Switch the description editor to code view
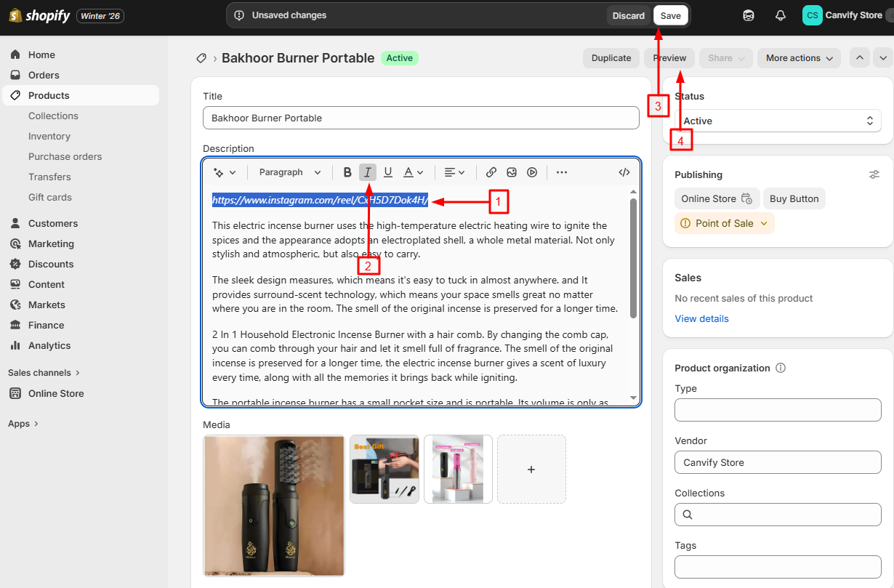The image size is (894, 588). pos(624,172)
